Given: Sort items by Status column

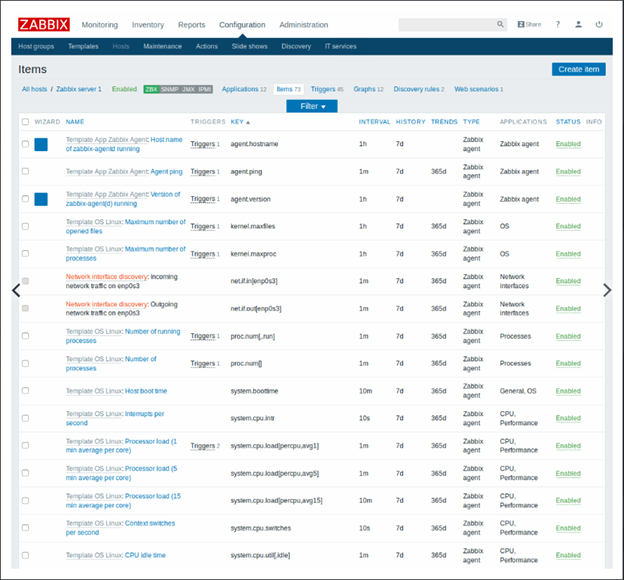Looking at the screenshot, I should click(x=568, y=122).
